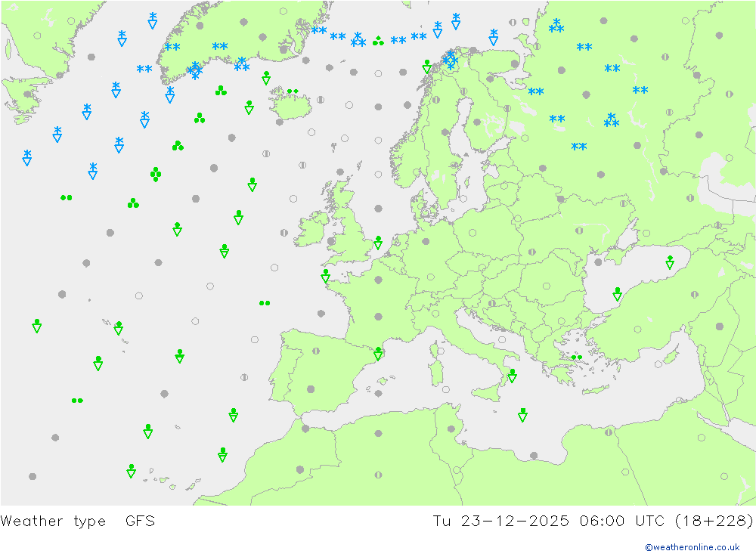
Task: Open the weatheronline.co.uk copyright link
Action: (x=692, y=546)
